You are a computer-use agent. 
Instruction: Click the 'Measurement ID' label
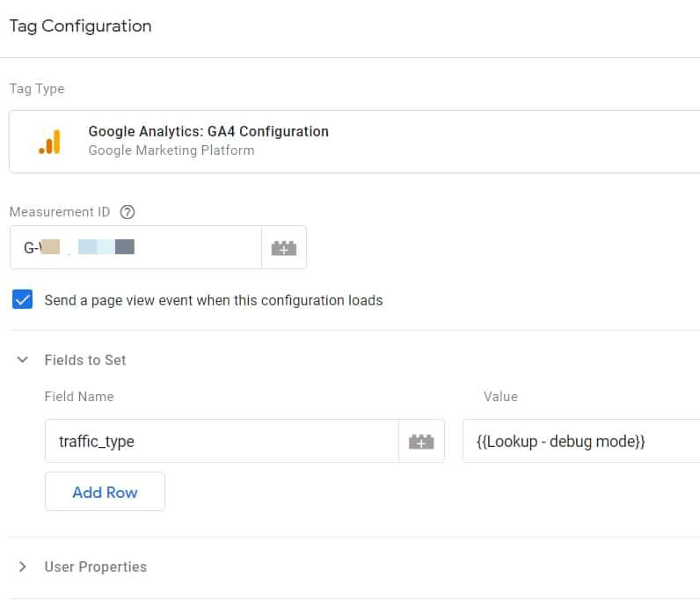pyautogui.click(x=60, y=212)
